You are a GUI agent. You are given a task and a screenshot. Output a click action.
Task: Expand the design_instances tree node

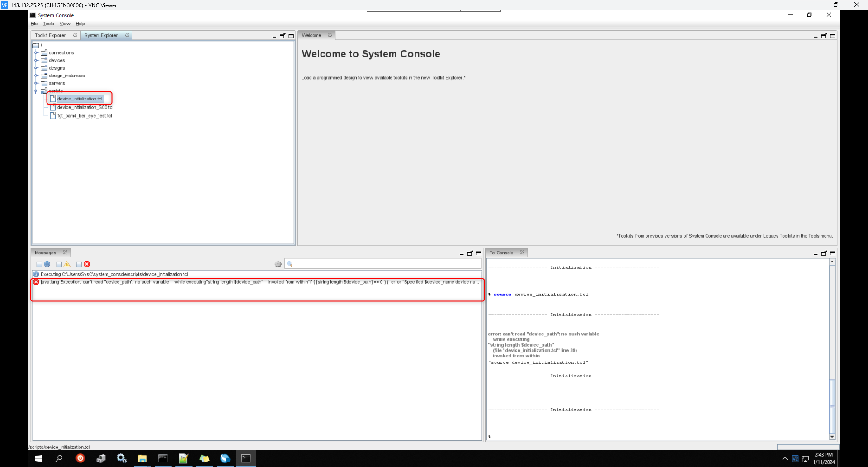(37, 76)
